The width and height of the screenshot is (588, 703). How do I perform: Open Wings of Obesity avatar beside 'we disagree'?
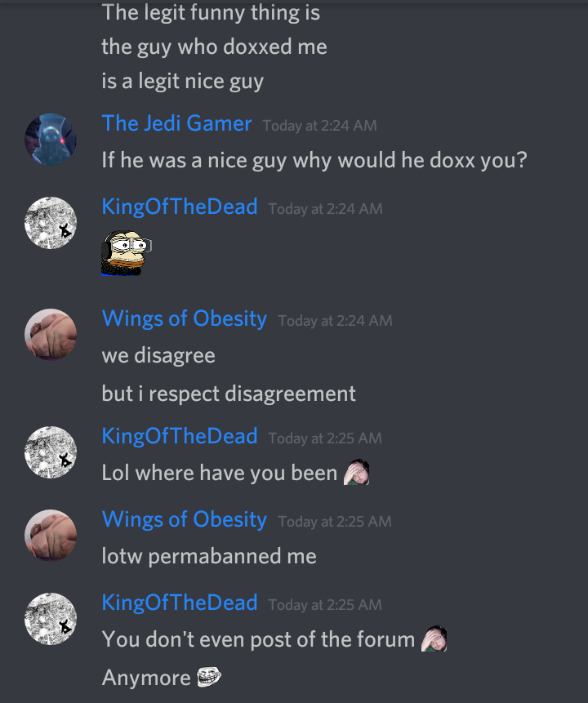[x=51, y=334]
